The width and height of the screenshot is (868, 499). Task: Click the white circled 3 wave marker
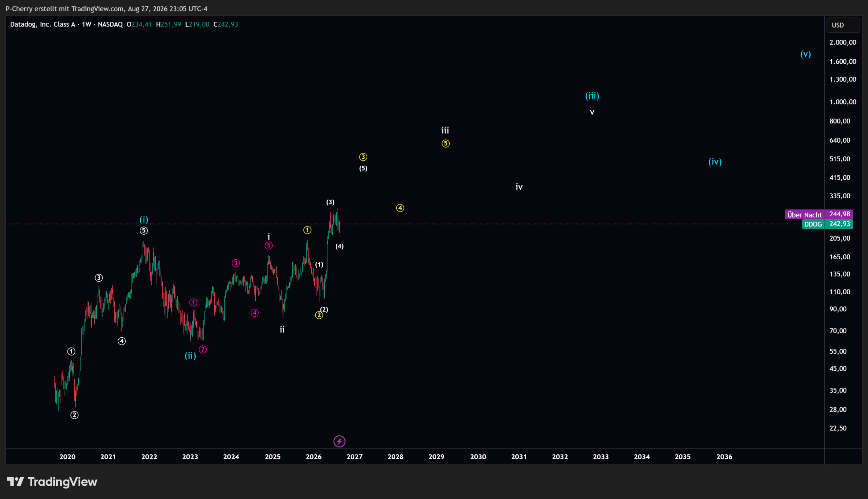coord(99,278)
